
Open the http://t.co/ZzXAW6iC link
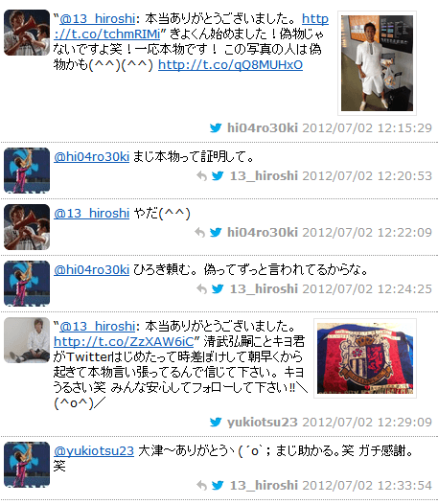[124, 341]
